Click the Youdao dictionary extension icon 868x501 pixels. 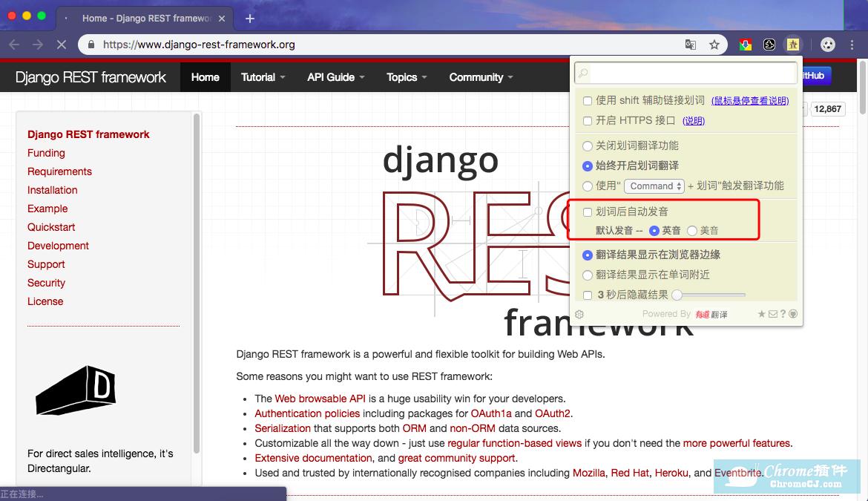[793, 45]
